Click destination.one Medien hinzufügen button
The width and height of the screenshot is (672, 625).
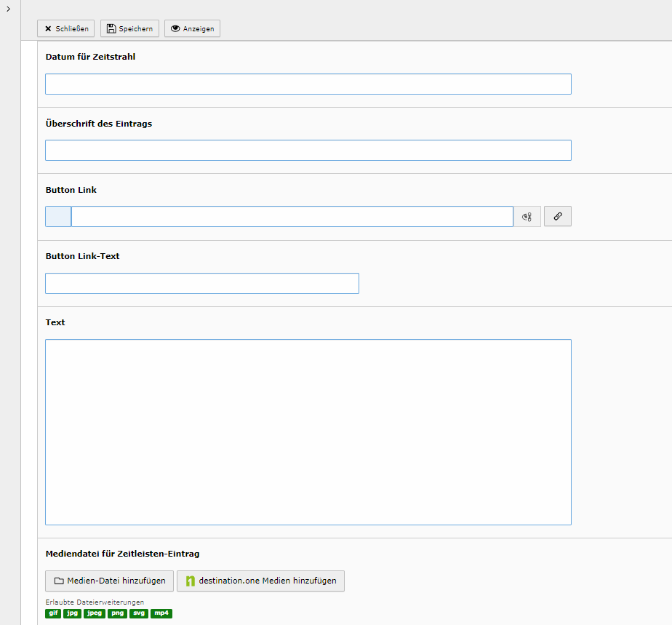click(x=260, y=581)
